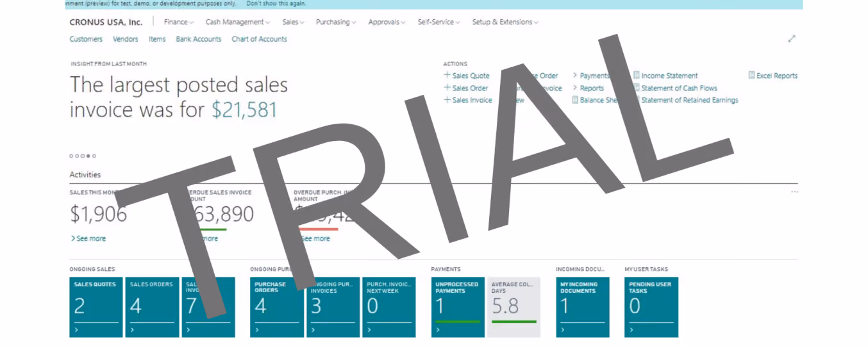Open Ongoing Purch. Invoices tile showing 3
This screenshot has width=868, height=346.
pos(333,307)
